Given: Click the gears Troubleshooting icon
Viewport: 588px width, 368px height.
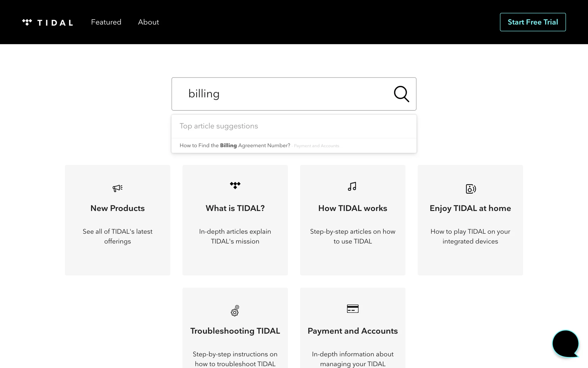Looking at the screenshot, I should pyautogui.click(x=235, y=311).
